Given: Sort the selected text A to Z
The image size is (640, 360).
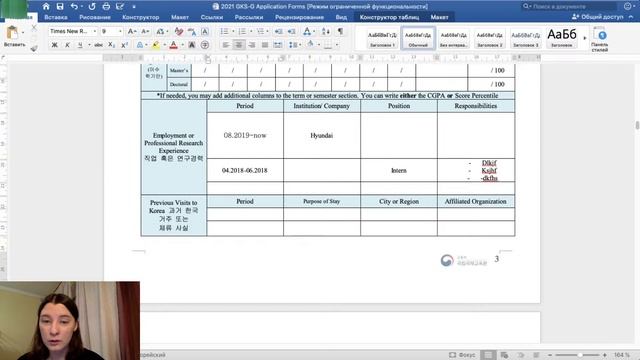Looking at the screenshot, I should (x=326, y=31).
